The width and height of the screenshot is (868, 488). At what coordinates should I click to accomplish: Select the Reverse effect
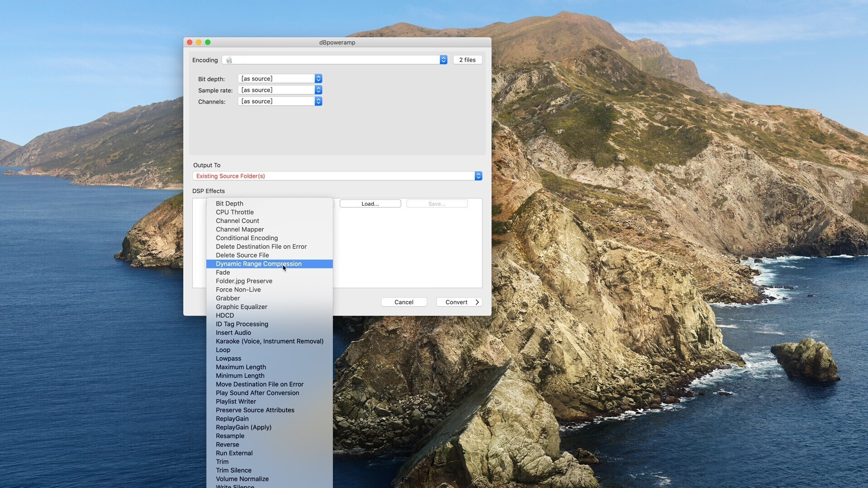pos(269,445)
